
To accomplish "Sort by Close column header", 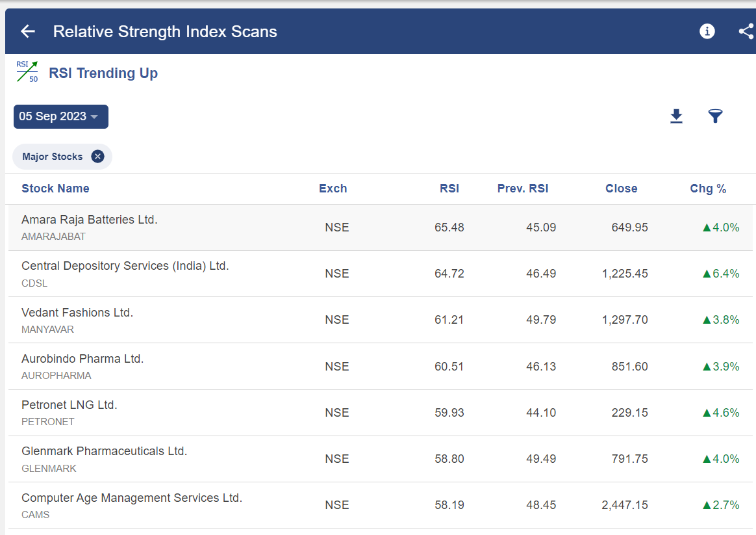I will click(621, 188).
